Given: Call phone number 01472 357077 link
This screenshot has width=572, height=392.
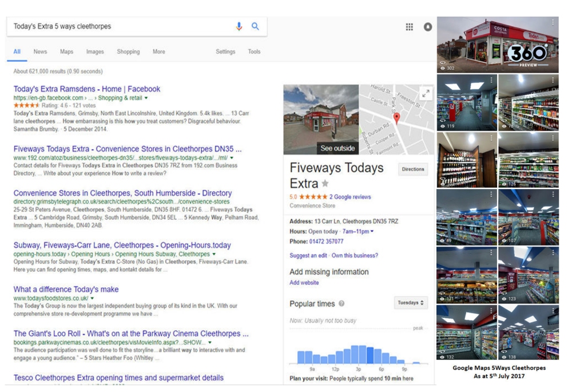Looking at the screenshot, I should 326,241.
